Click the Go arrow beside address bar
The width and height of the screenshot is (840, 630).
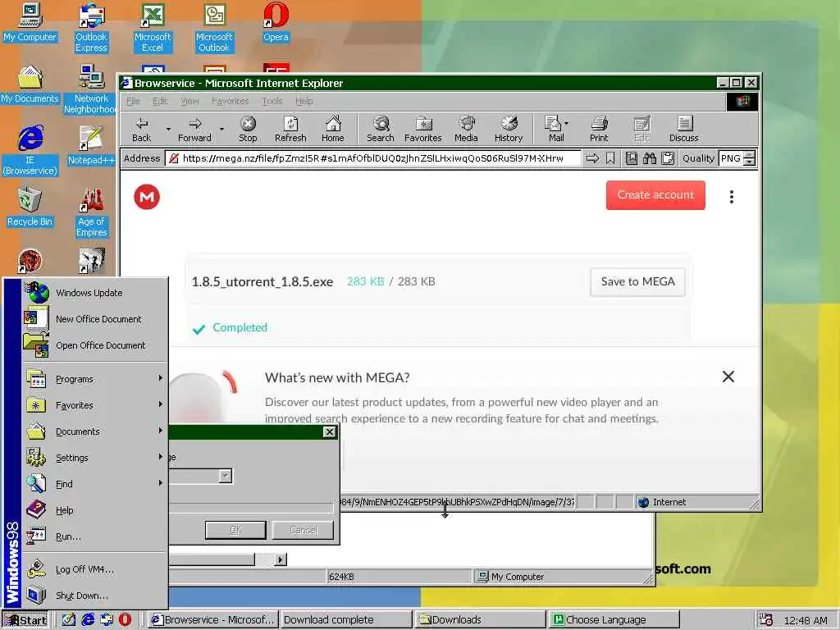click(x=592, y=158)
